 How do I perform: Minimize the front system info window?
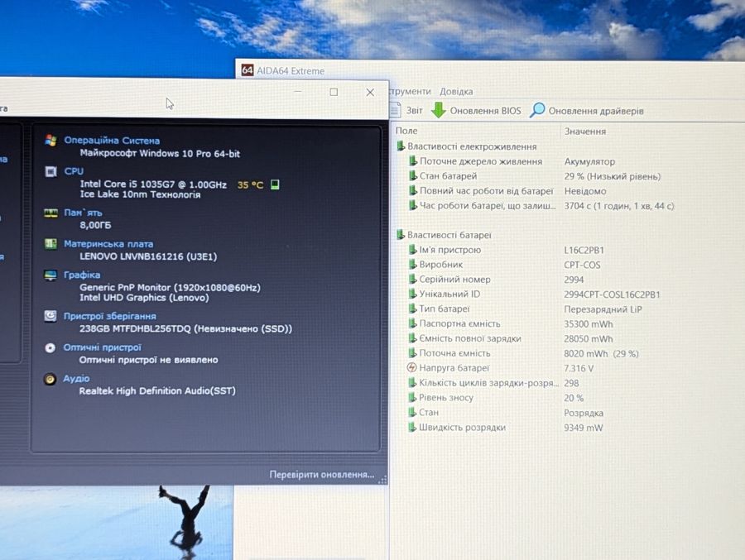(298, 92)
